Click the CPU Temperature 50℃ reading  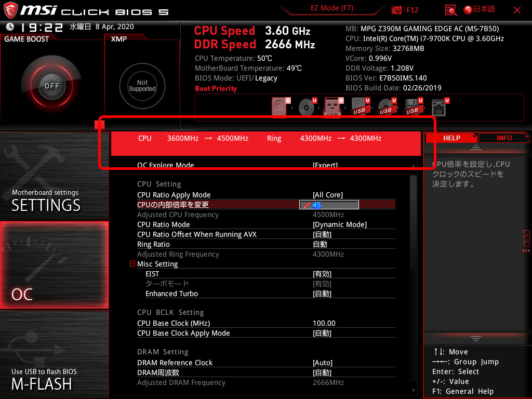pyautogui.click(x=233, y=58)
